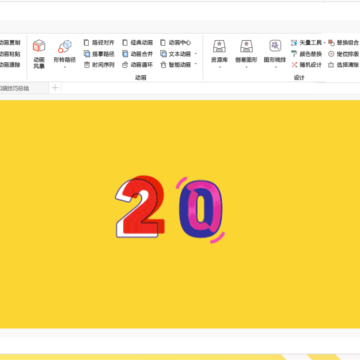The width and height of the screenshot is (360, 360).
Task: Switch to the 技巧总结 document tab
Action: click(x=23, y=88)
